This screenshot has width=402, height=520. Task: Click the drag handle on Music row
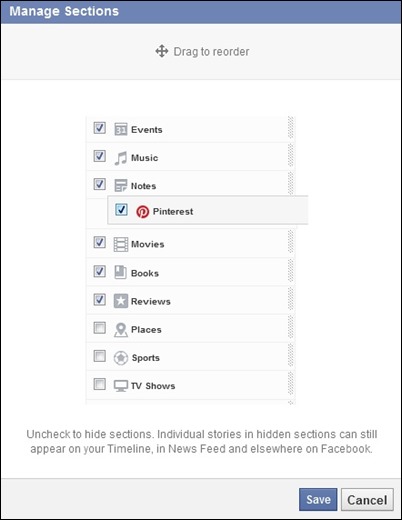pos(291,156)
